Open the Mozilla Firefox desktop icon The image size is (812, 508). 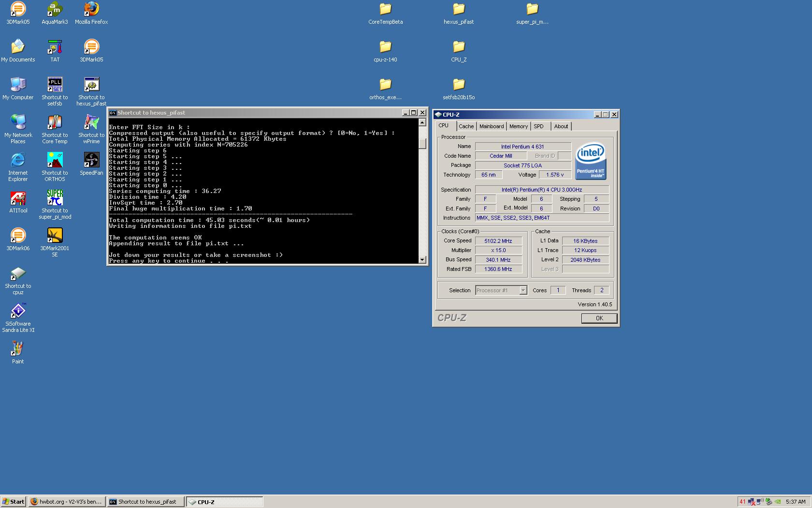click(x=91, y=13)
